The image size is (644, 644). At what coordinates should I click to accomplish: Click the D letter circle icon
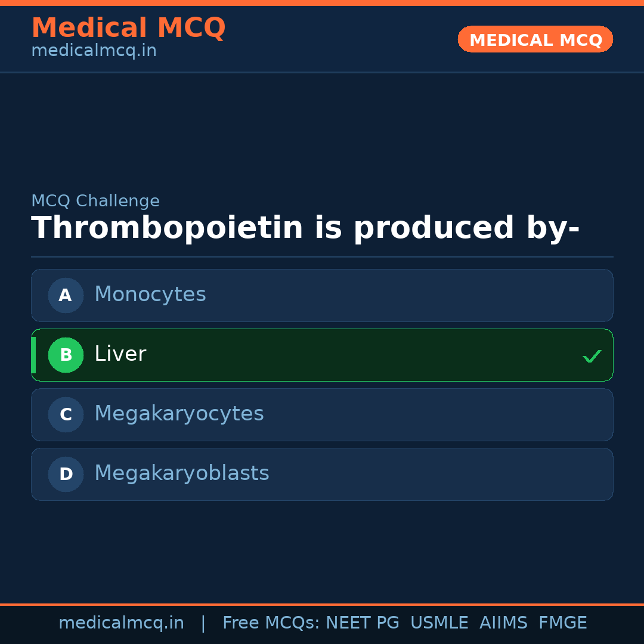[66, 474]
